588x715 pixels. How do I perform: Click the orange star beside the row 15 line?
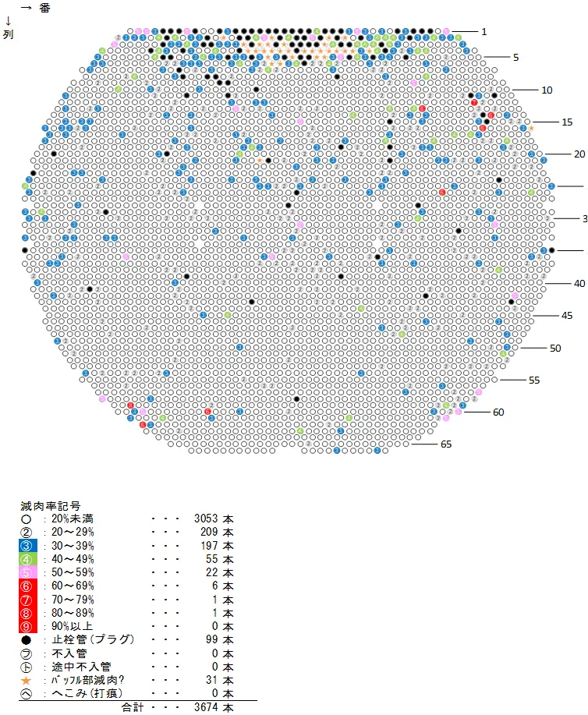[531, 128]
